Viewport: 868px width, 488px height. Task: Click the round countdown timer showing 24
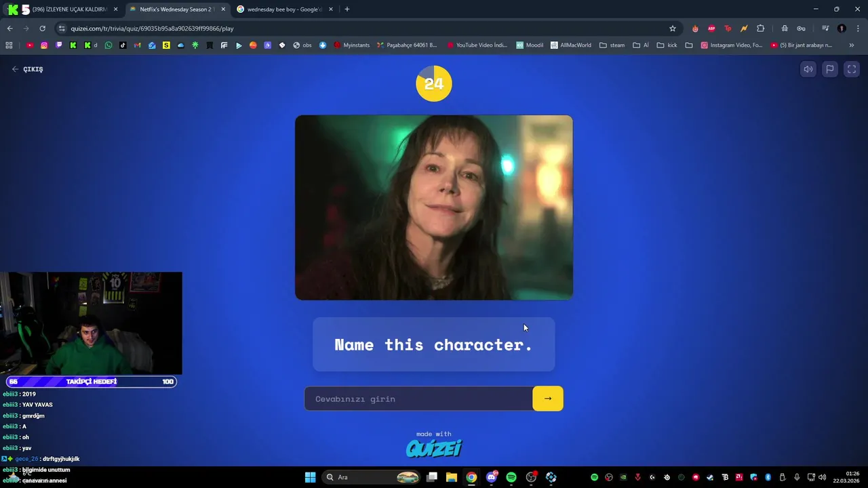(x=434, y=83)
